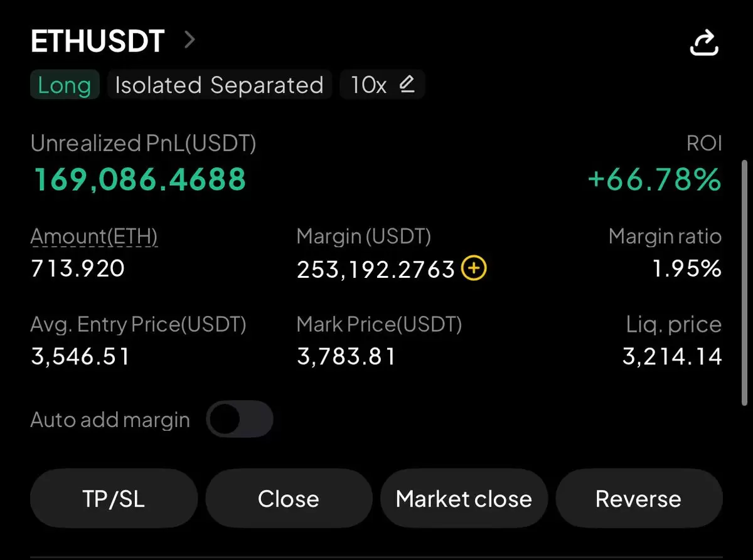Tap the share position icon
The width and height of the screenshot is (753, 560).
(x=703, y=43)
